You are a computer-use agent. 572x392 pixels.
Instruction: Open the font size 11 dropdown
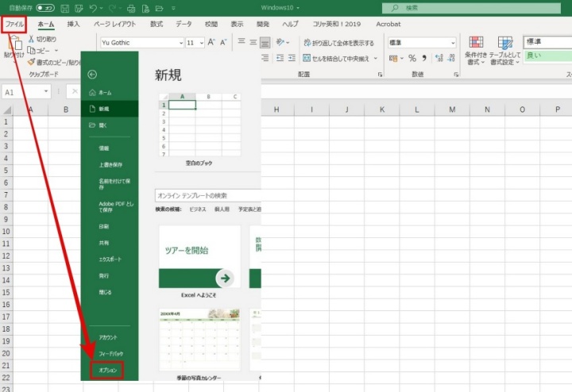coord(201,43)
